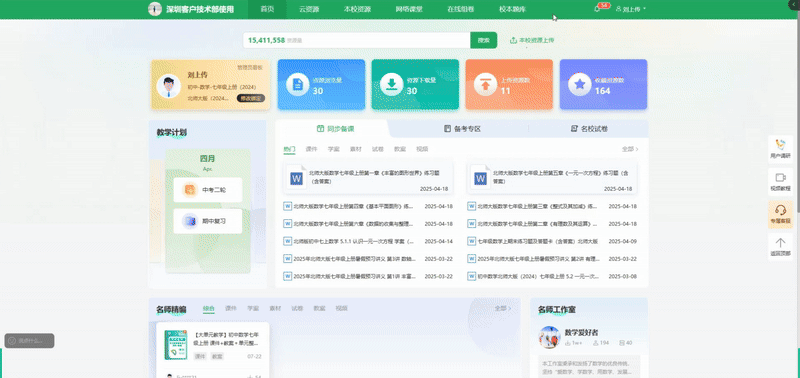Select 学案 filter under 同步备课

tap(334, 149)
